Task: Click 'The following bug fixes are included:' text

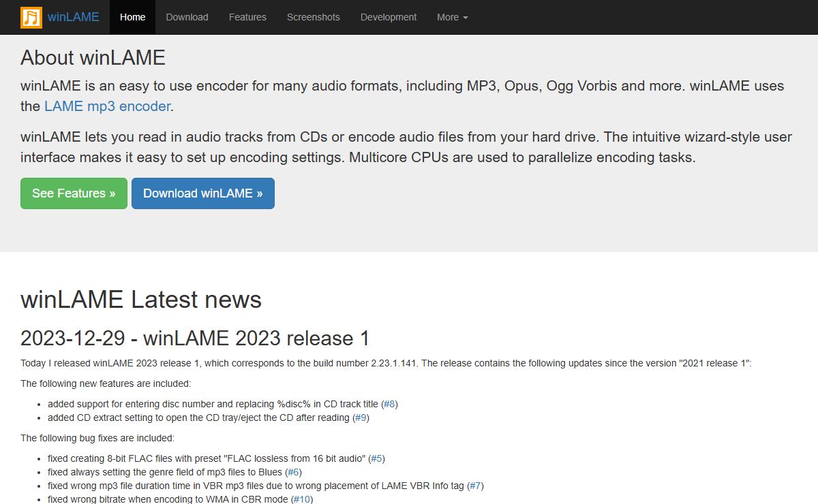Action: tap(97, 438)
